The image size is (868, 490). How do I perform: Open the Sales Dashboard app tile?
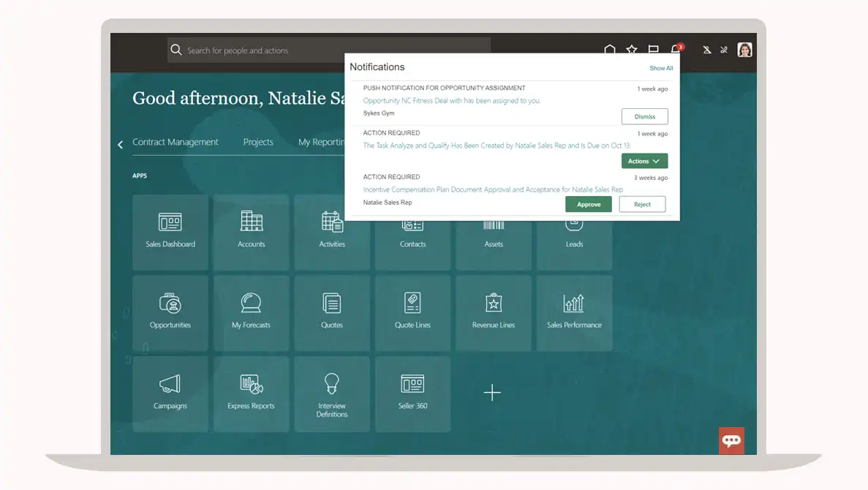[170, 231]
